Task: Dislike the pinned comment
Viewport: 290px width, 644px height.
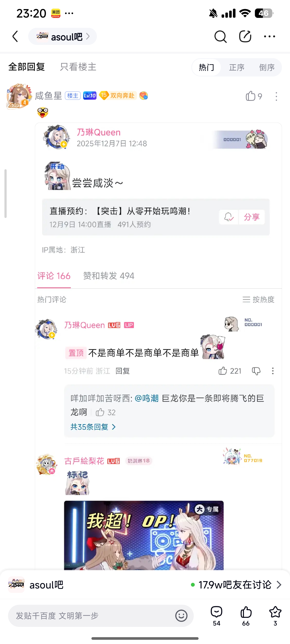Action: tap(256, 371)
